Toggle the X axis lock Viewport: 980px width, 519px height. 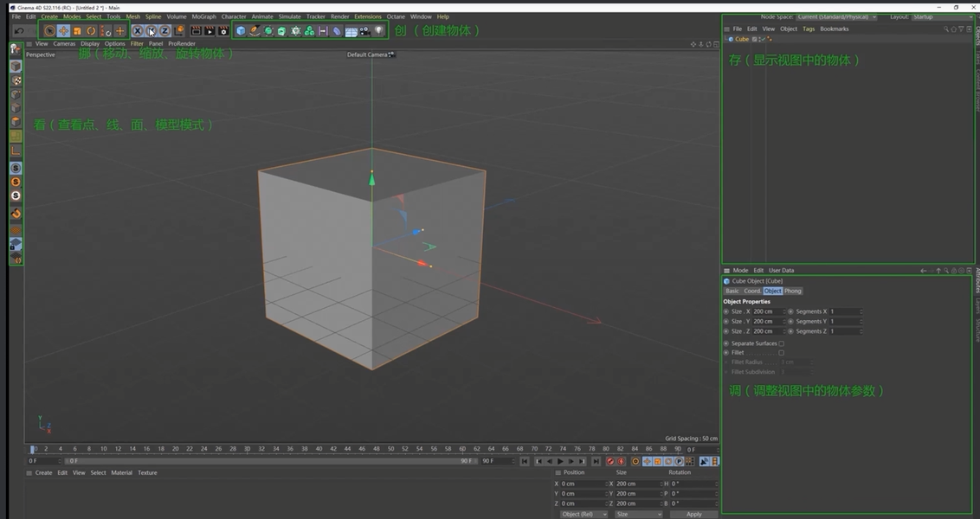[x=138, y=30]
